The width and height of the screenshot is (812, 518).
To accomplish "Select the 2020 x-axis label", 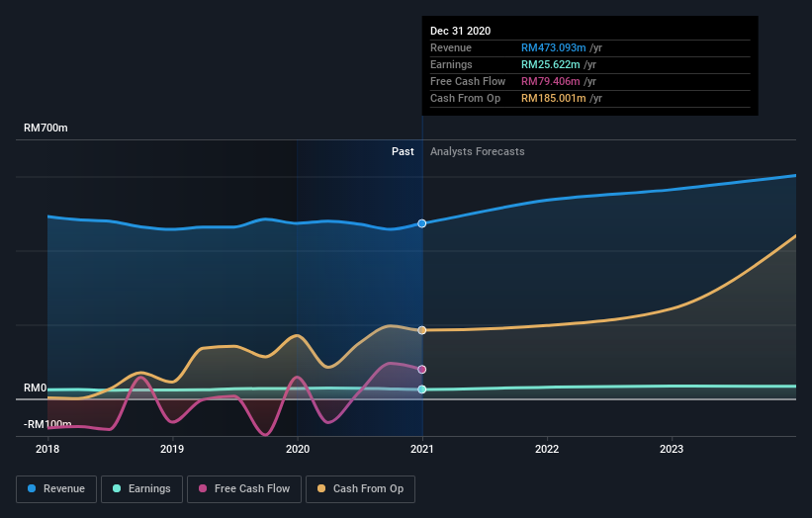I will point(298,449).
